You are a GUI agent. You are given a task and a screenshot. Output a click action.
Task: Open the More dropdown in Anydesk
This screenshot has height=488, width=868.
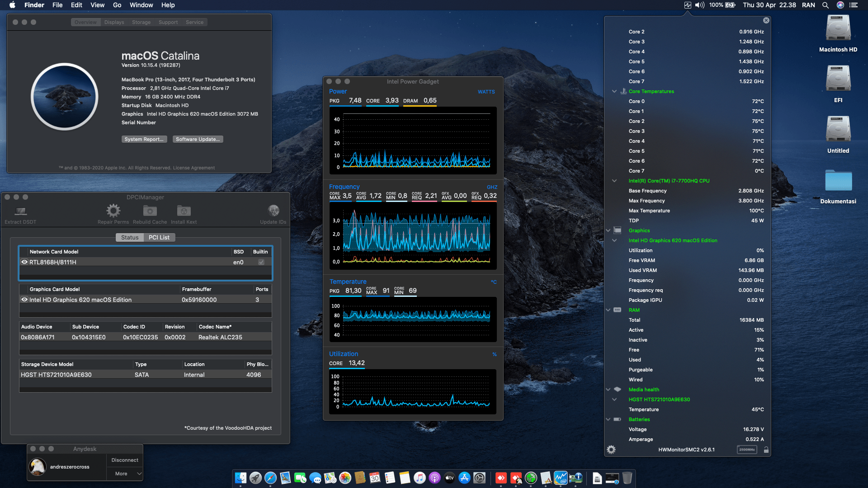point(125,474)
